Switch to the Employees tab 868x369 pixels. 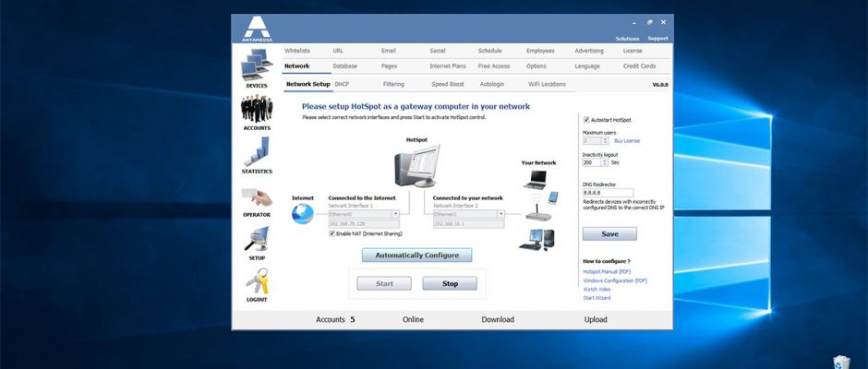pos(540,51)
